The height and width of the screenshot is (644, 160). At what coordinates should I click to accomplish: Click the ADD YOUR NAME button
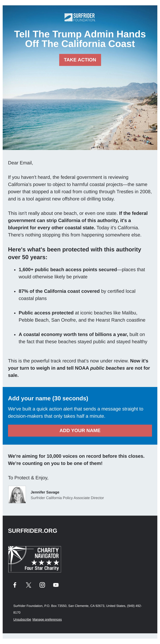(x=80, y=430)
